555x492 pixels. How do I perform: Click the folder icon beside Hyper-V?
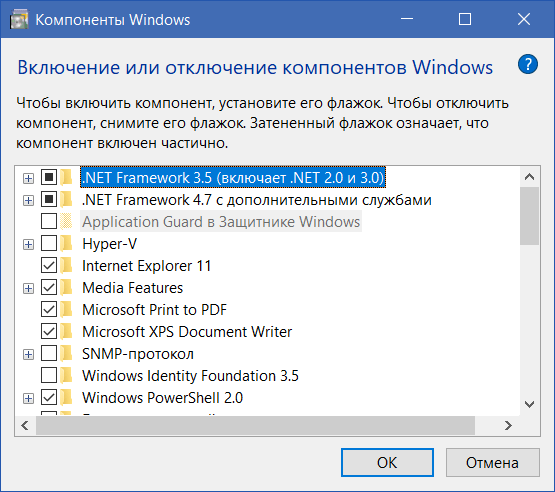[66, 244]
